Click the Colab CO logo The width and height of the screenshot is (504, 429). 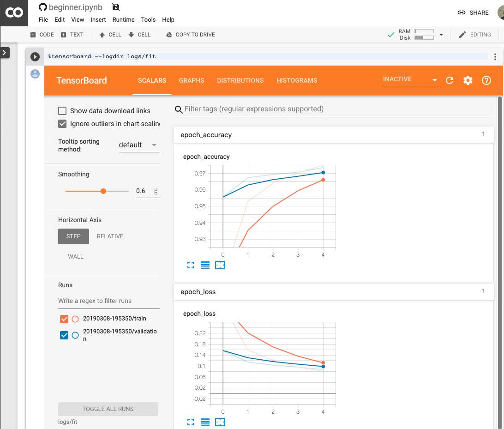click(14, 13)
